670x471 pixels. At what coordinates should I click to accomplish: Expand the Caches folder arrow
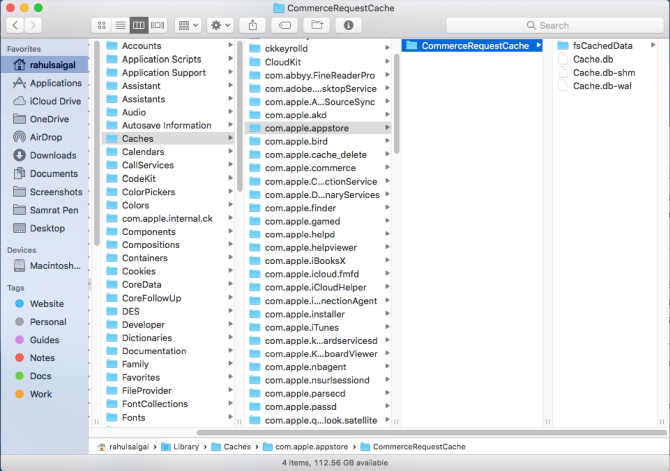(230, 138)
